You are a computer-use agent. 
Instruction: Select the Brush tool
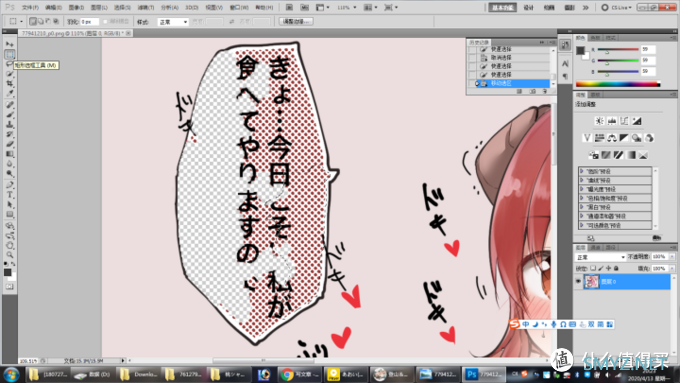pos(10,115)
